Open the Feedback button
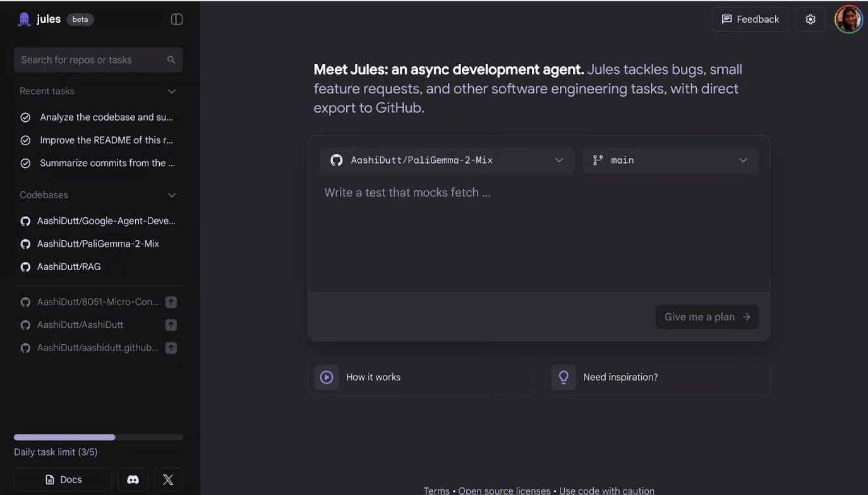868x495 pixels. pyautogui.click(x=750, y=20)
